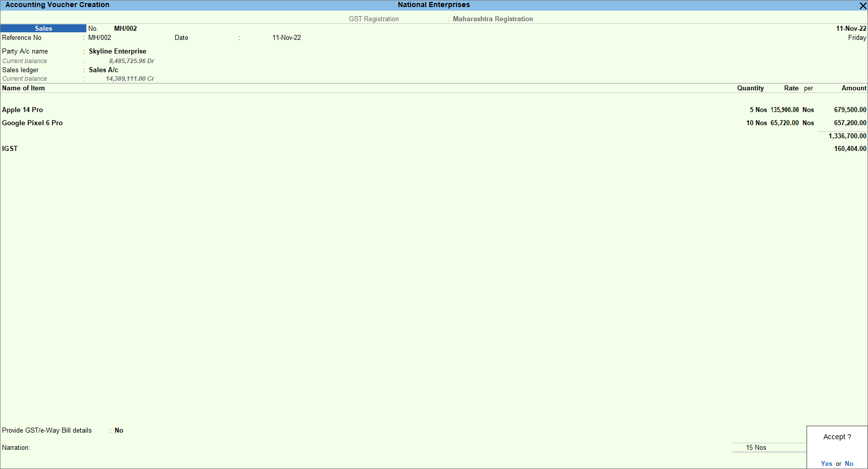The height and width of the screenshot is (469, 868).
Task: Click the IGST ledger line
Action: point(10,148)
